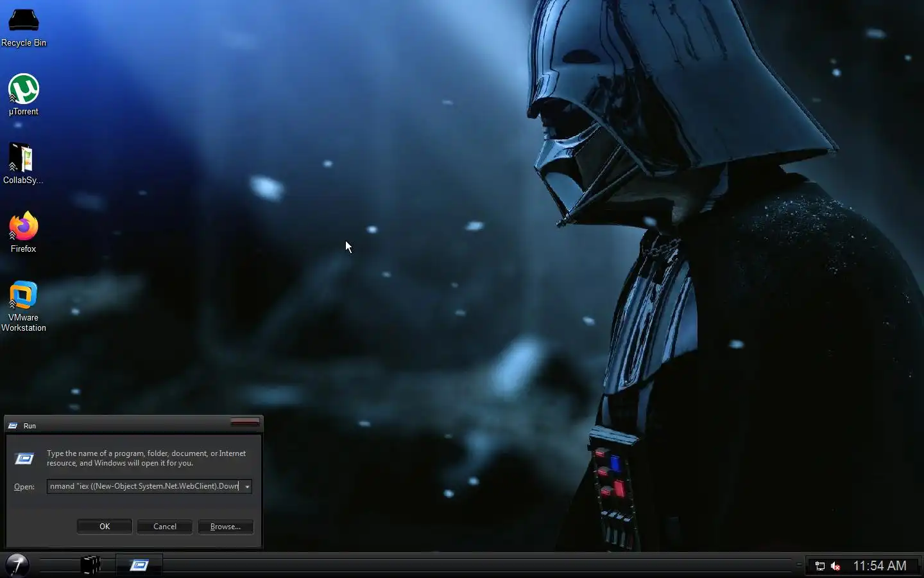This screenshot has width=924, height=578.
Task: Click the 11:54 AM taskbar clock
Action: [880, 566]
